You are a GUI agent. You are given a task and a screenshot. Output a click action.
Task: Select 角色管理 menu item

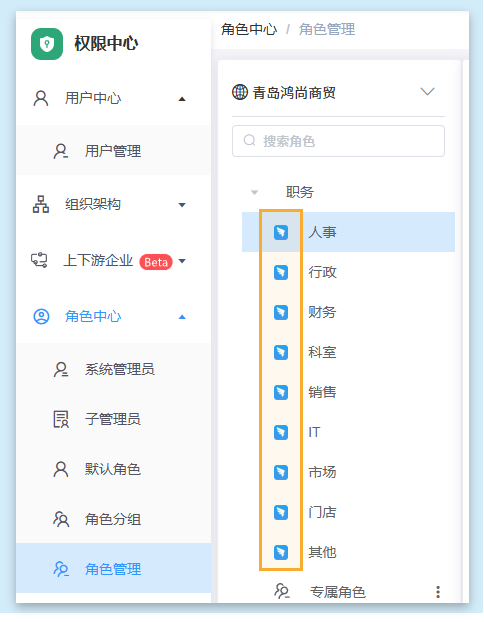(113, 568)
